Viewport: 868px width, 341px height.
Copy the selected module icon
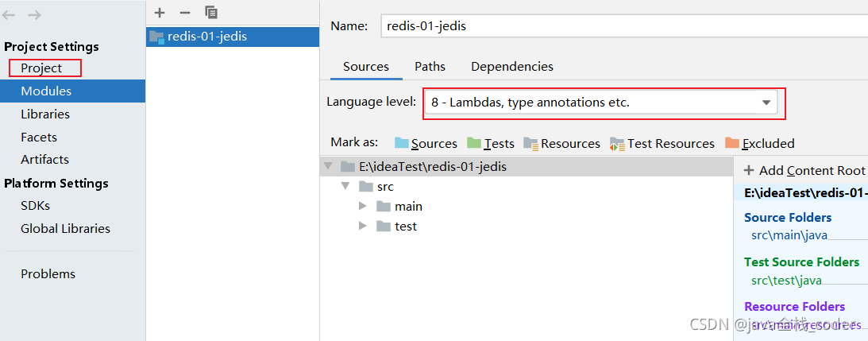211,12
